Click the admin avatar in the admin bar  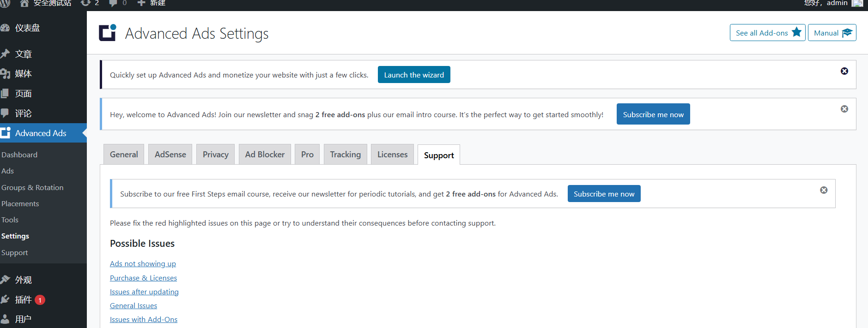(857, 3)
